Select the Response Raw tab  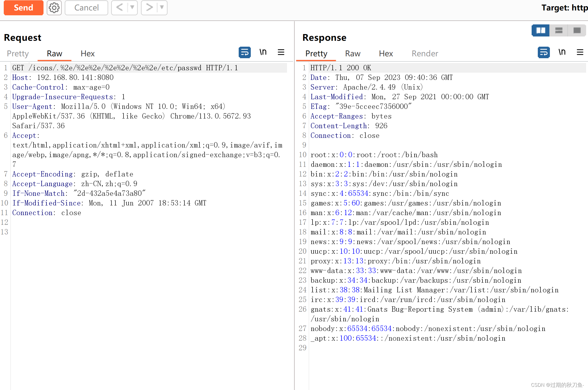[353, 53]
